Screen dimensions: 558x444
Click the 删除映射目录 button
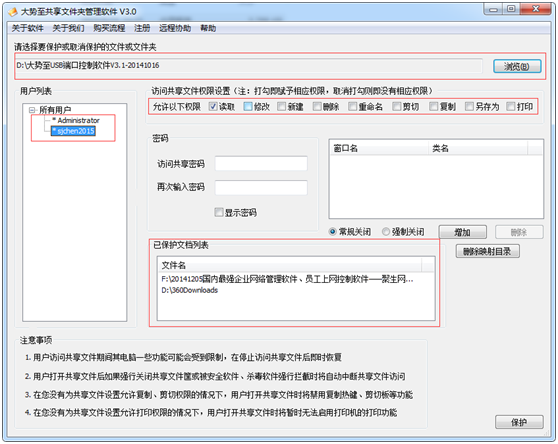487,252
